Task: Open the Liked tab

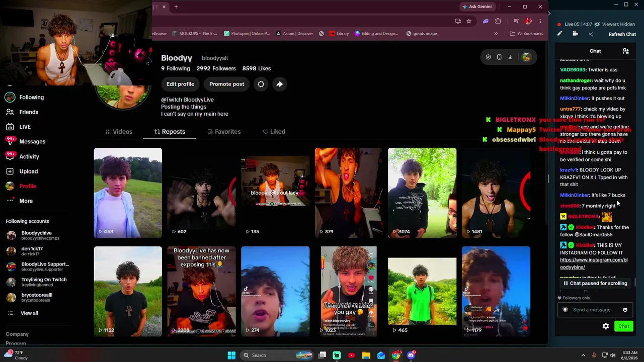Action: [274, 132]
